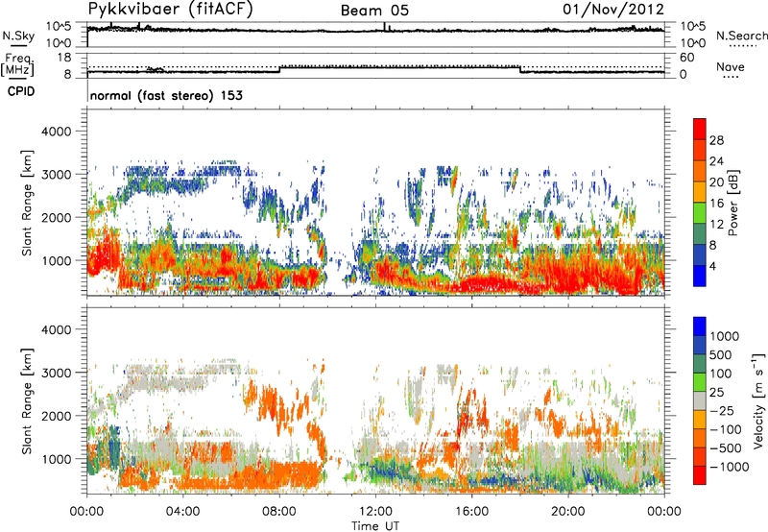Click the 'Freq. [MHz]' label
Image resolution: width=768 pixels, height=532 pixels.
coord(17,64)
